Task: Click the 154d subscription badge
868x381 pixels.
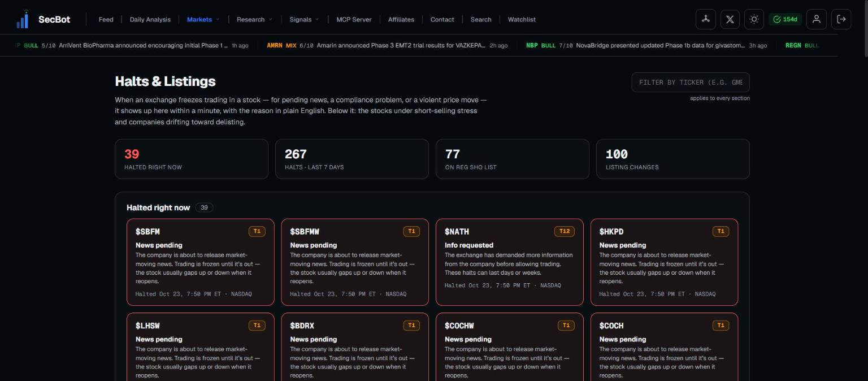Action: 785,19
